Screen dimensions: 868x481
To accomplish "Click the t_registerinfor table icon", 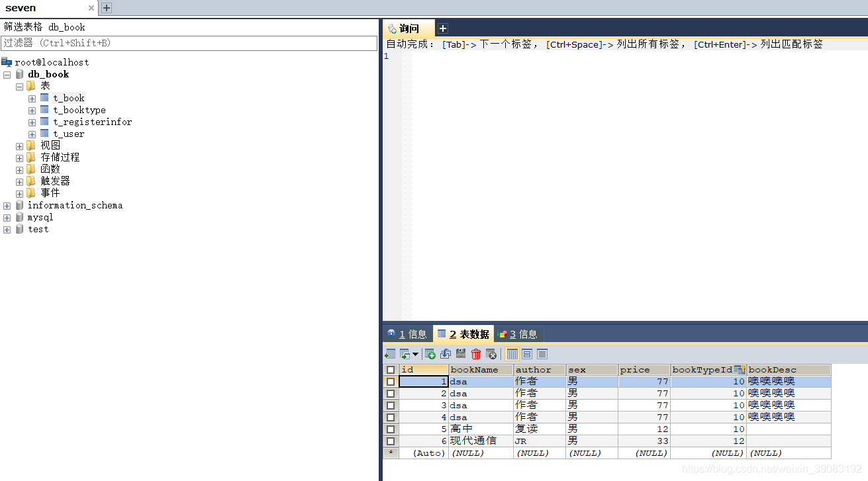I will (44, 122).
